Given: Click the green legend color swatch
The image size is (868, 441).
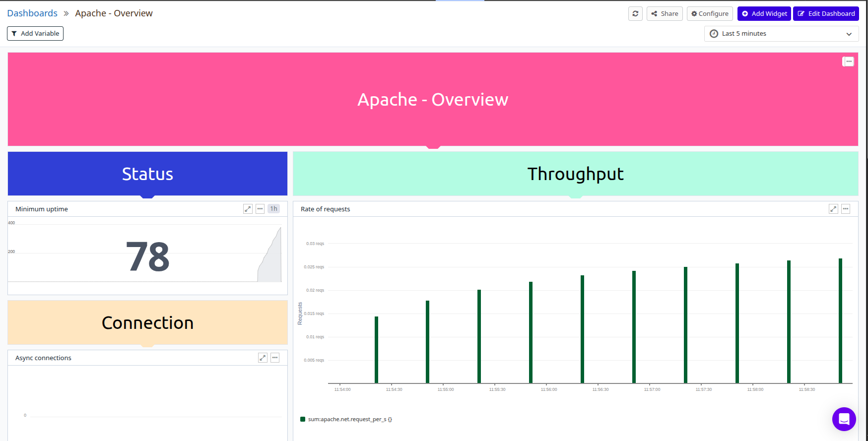Looking at the screenshot, I should tap(303, 419).
